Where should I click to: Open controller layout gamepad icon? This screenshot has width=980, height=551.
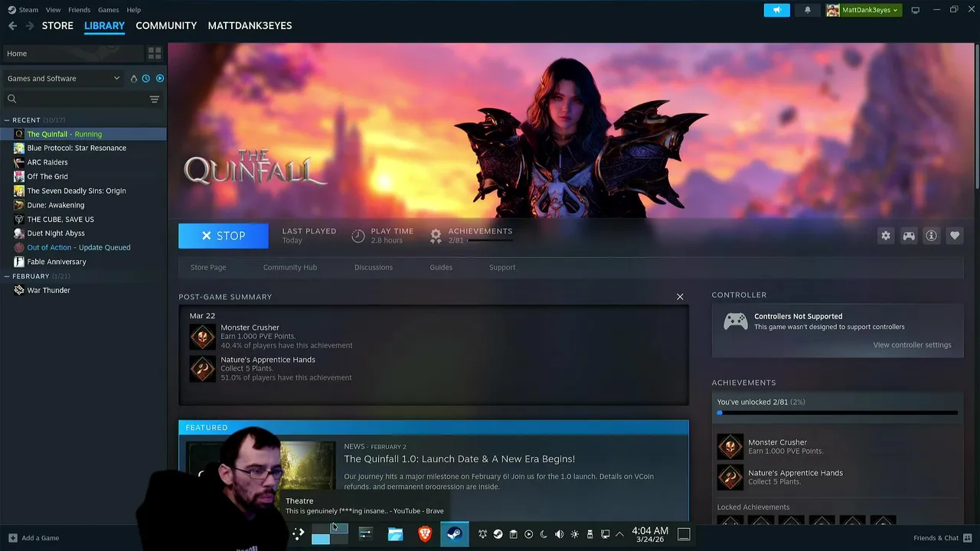pos(909,236)
